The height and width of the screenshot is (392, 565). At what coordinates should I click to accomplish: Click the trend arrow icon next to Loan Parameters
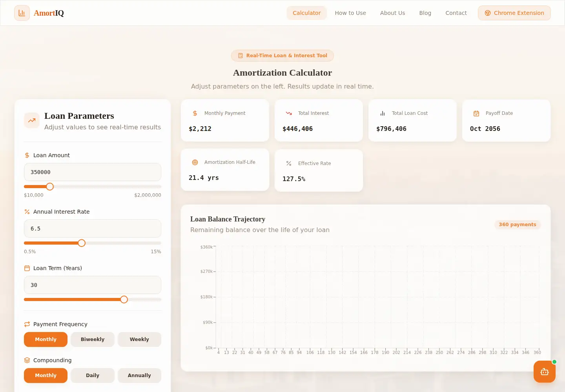click(x=32, y=120)
